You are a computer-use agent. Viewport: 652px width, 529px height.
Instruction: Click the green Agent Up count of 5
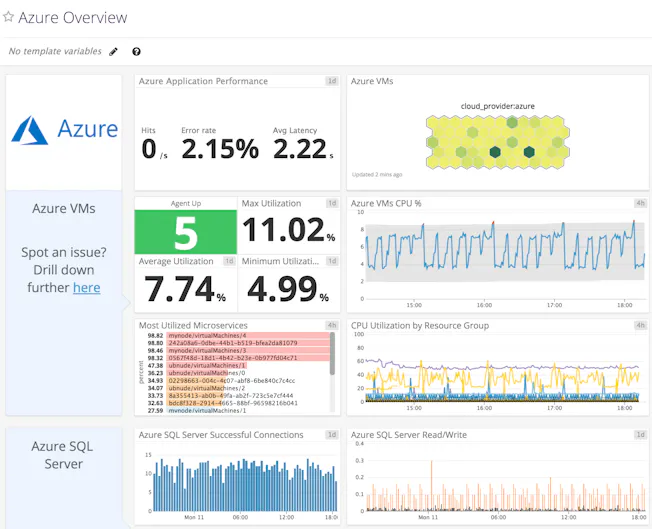pyautogui.click(x=186, y=232)
